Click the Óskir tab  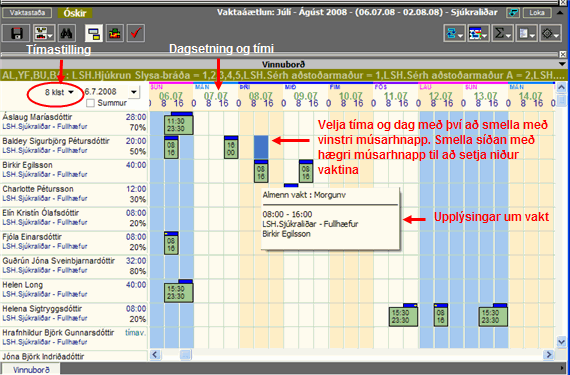[x=75, y=13]
